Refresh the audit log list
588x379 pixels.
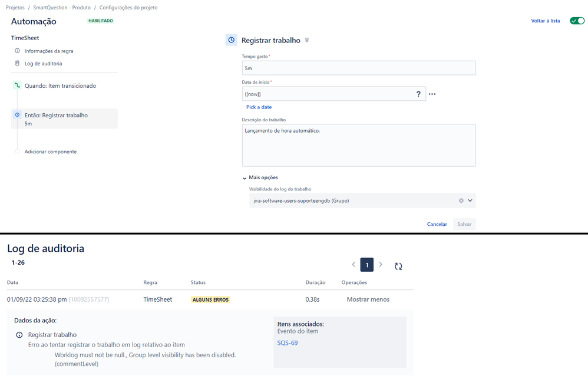[x=398, y=266]
